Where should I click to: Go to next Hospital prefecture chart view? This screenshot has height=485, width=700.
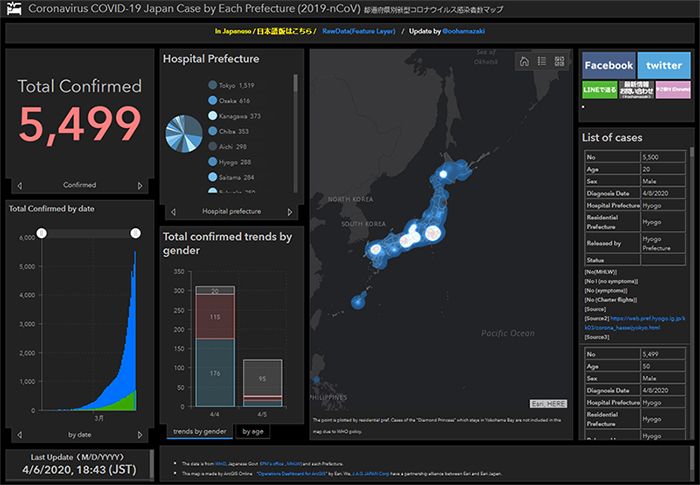[x=290, y=212]
